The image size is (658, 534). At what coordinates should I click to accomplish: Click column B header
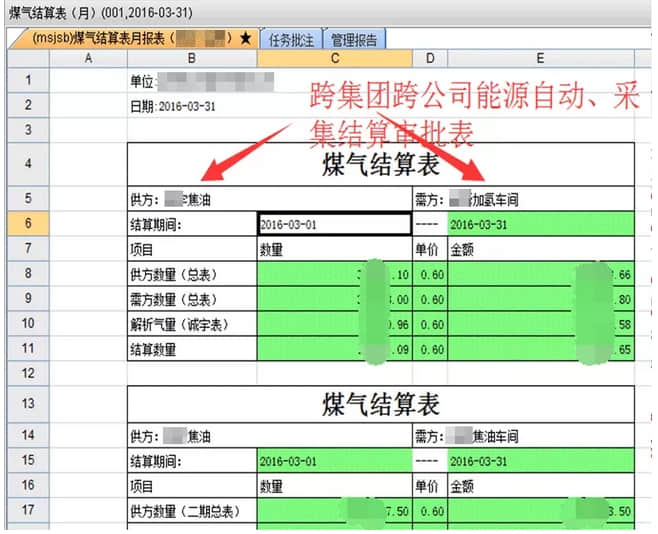click(191, 60)
